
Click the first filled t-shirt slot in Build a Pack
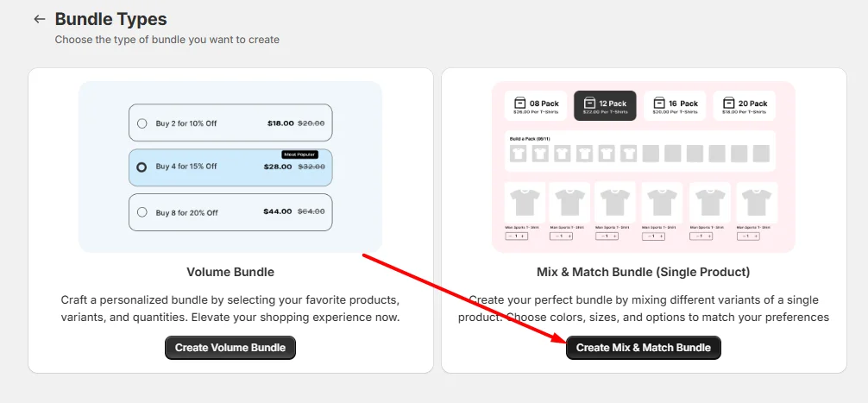tap(519, 154)
